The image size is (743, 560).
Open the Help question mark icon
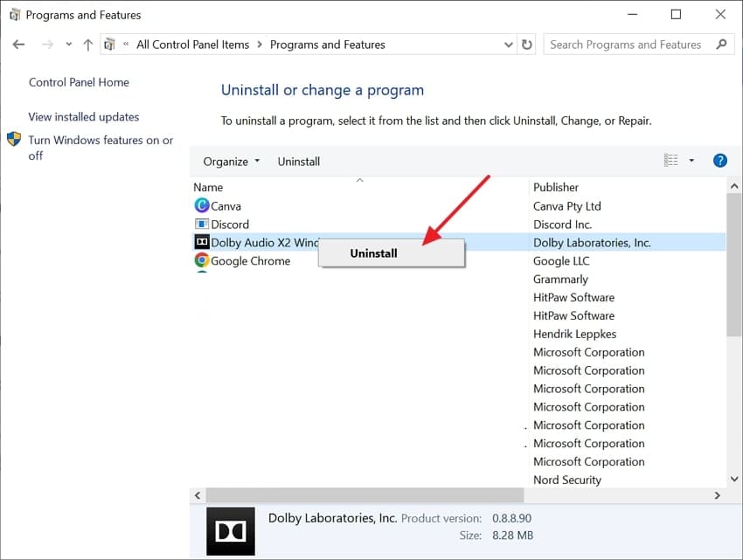[x=720, y=161]
